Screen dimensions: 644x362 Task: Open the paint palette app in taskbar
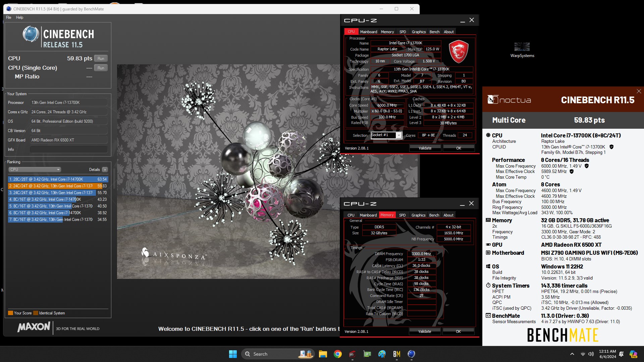coord(382,354)
